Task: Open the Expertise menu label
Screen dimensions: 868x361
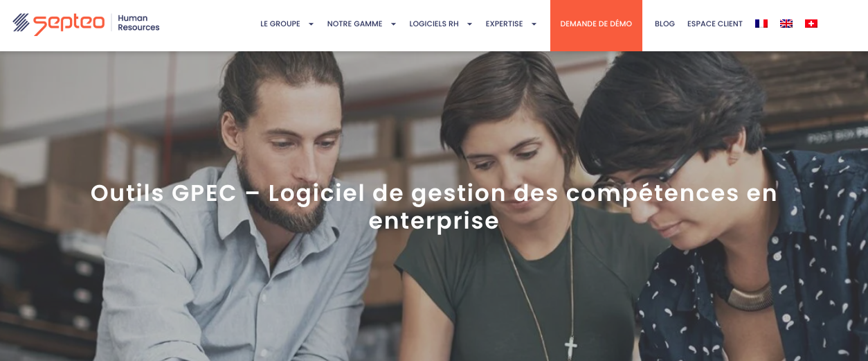Action: coord(504,24)
